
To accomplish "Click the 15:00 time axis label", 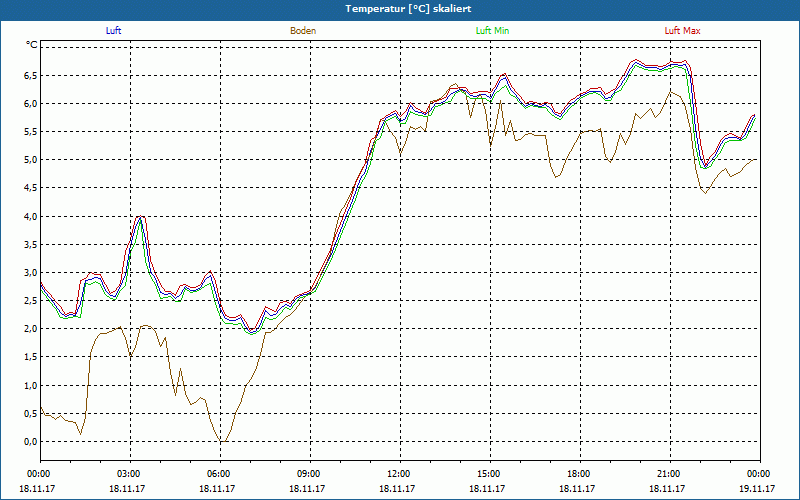I will (x=490, y=474).
